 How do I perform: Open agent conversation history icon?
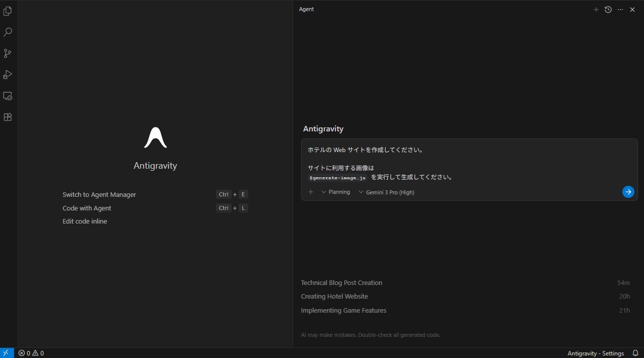click(608, 10)
